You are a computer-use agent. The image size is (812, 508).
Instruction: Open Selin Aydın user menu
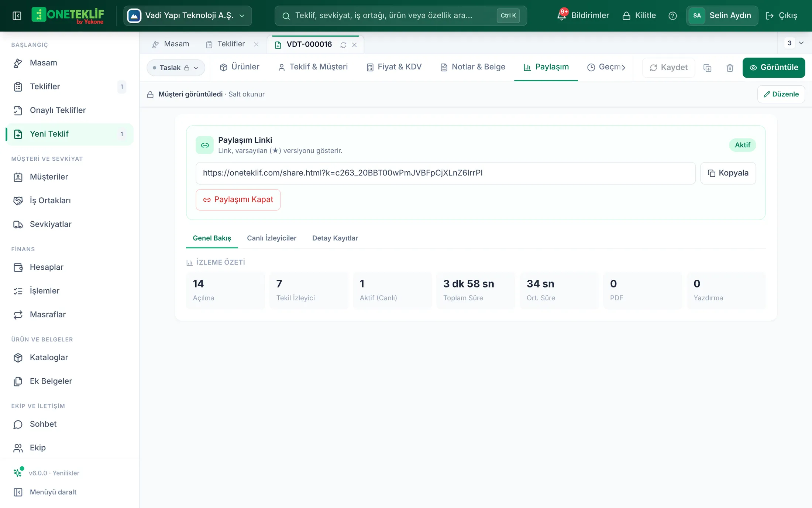coord(722,16)
